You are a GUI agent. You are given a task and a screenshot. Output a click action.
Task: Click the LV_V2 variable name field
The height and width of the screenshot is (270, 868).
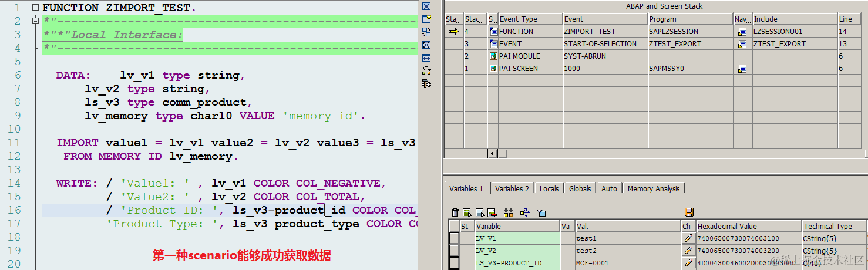pos(517,251)
